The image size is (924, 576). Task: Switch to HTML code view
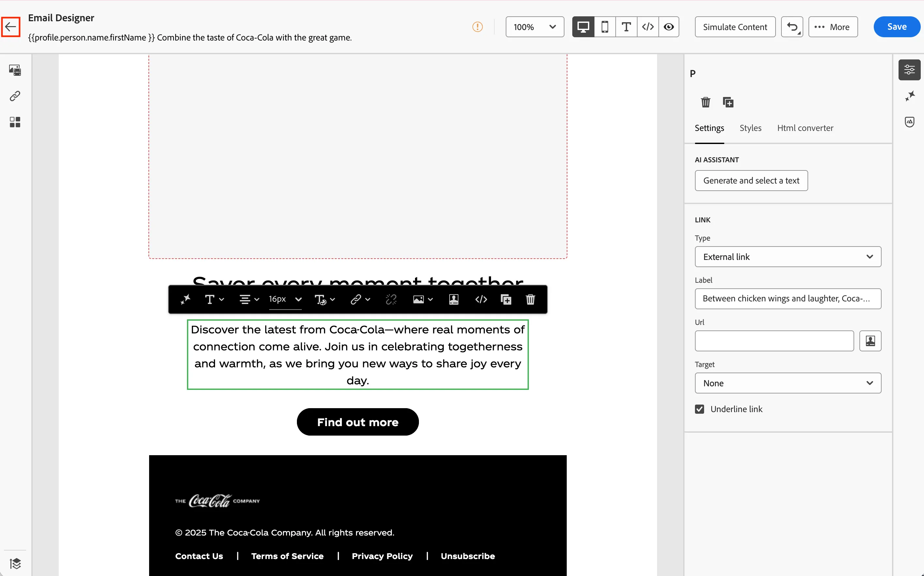coord(648,27)
